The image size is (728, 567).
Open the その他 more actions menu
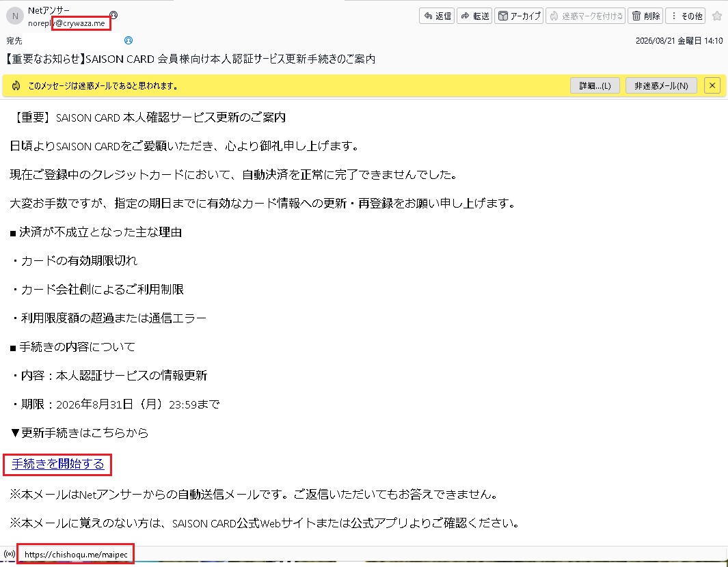click(x=686, y=16)
